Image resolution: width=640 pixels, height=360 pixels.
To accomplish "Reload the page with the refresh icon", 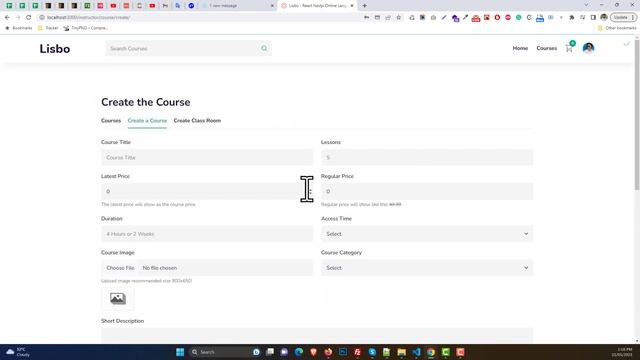I will coord(29,18).
